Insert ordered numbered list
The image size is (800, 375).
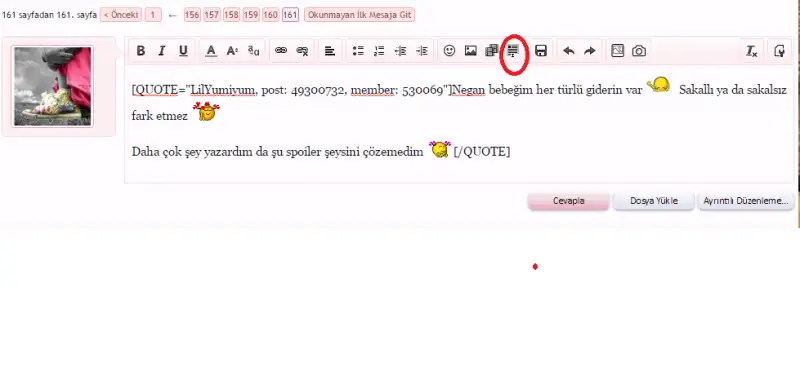point(379,51)
